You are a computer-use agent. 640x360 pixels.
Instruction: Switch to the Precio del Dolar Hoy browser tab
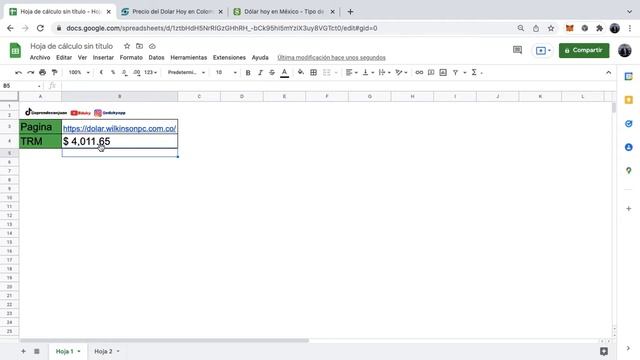click(x=171, y=12)
